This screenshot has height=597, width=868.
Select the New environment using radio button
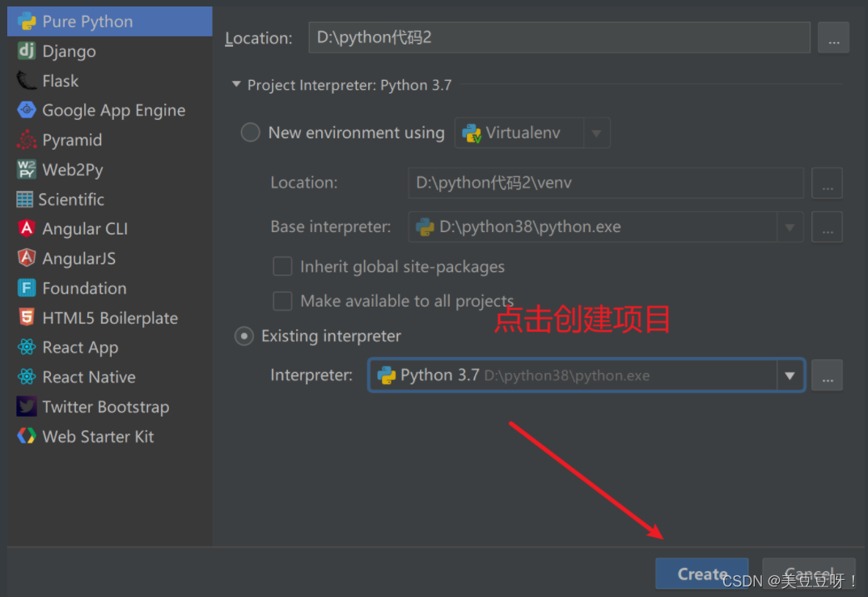click(250, 133)
